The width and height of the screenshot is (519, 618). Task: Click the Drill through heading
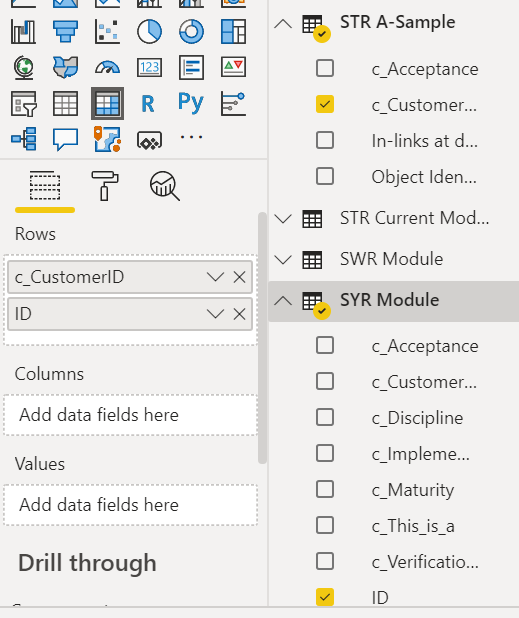(87, 562)
